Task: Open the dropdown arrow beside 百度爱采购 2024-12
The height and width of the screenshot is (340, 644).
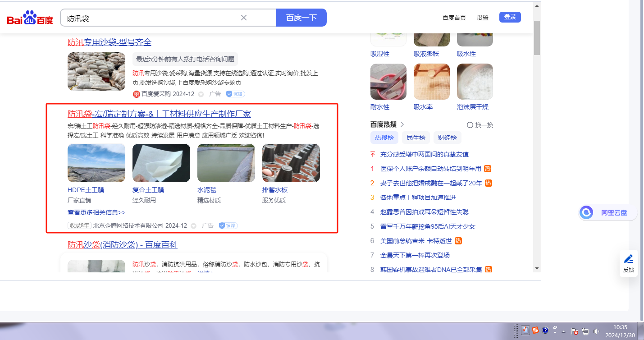Action: 201,94
